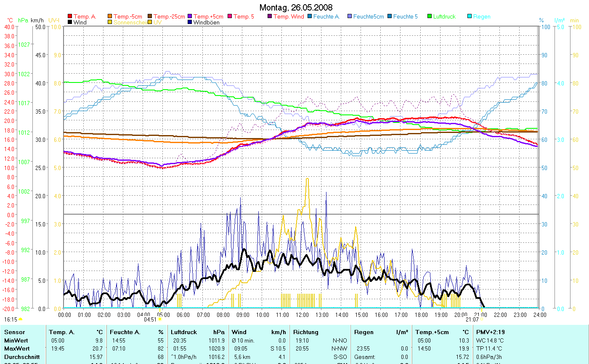
Task: Select the brown Temp.-25cm legend marker
Action: [150, 16]
